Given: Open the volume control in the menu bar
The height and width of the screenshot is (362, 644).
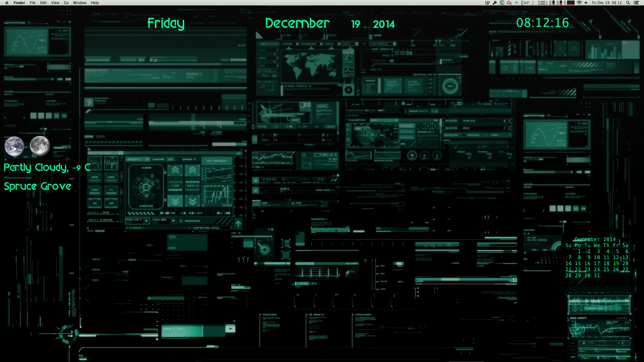Looking at the screenshot, I should pos(586,3).
